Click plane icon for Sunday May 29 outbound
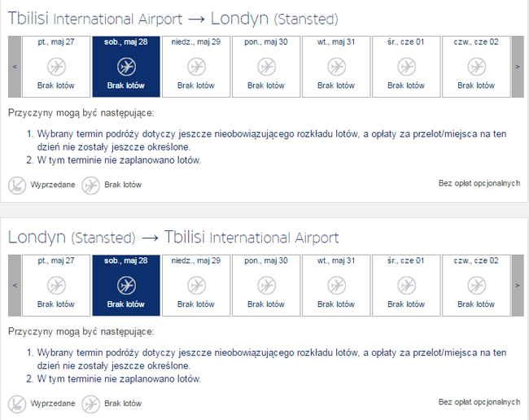 click(x=196, y=66)
